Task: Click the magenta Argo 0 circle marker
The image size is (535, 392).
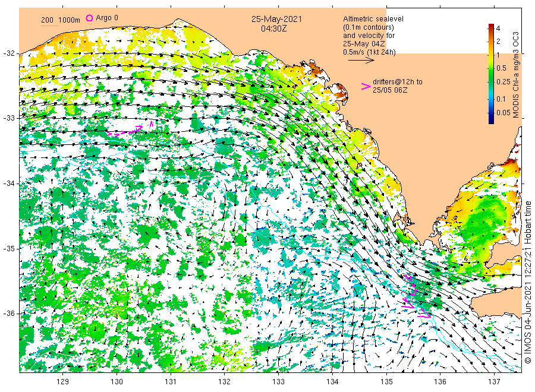Action: pyautogui.click(x=89, y=18)
